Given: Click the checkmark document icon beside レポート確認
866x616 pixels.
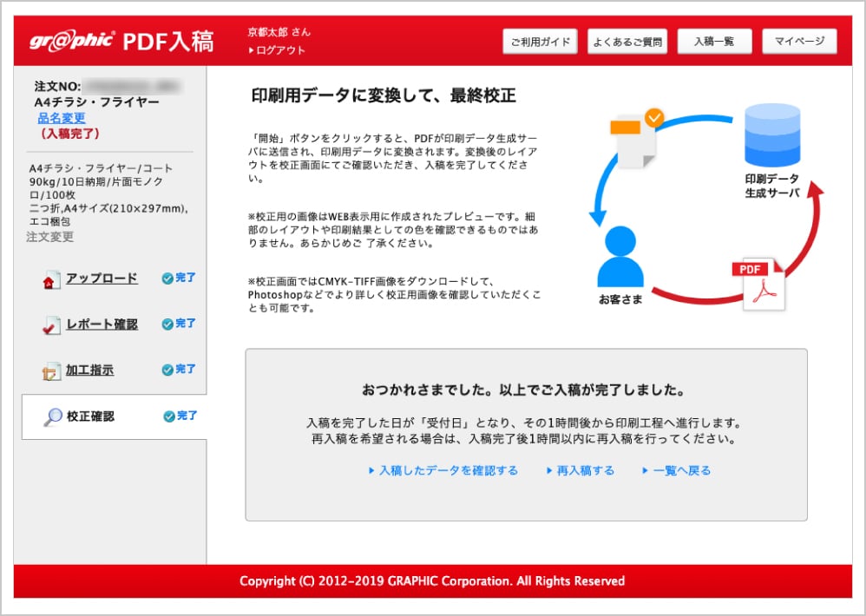Looking at the screenshot, I should (x=51, y=325).
